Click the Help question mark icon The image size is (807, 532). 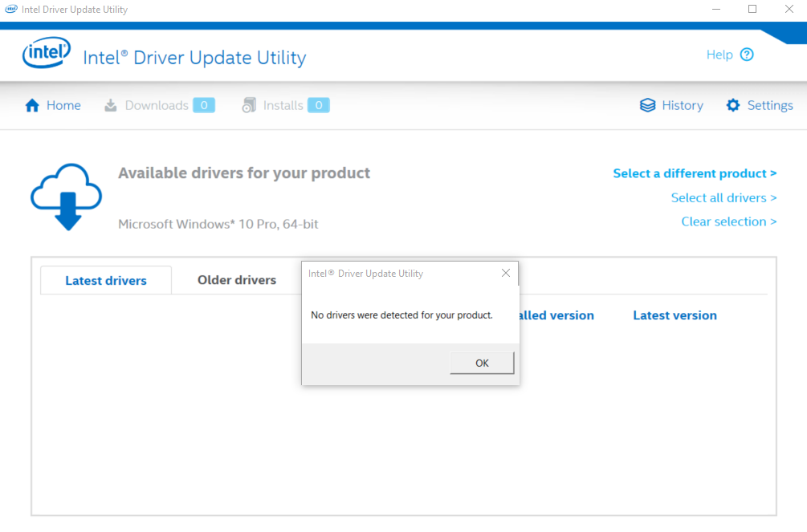click(x=747, y=55)
